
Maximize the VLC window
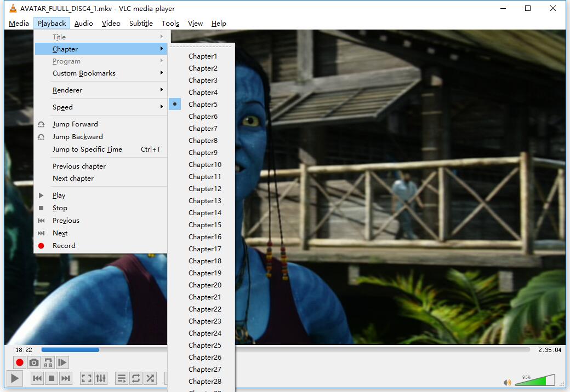pos(528,8)
